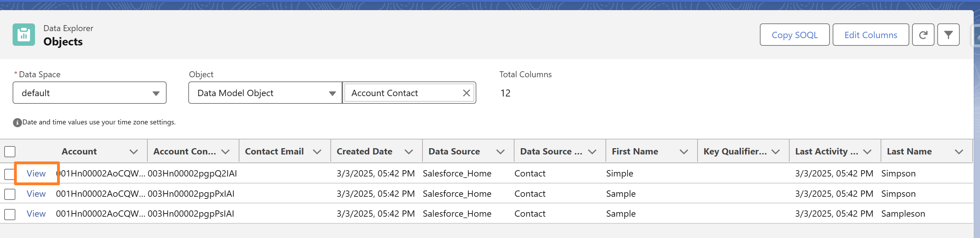Click the Total Columns value 12
The image size is (980, 238).
pos(505,93)
